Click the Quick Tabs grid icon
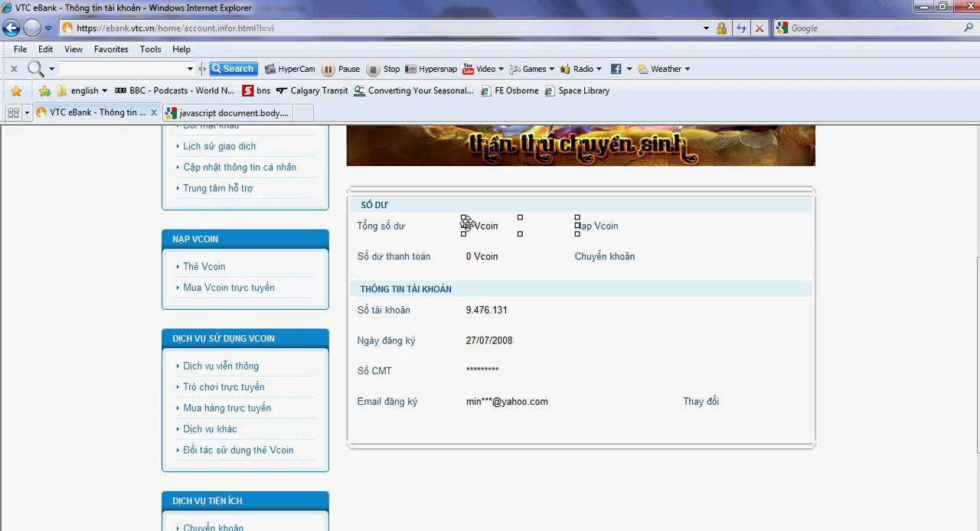The width and height of the screenshot is (980, 531). [x=13, y=112]
